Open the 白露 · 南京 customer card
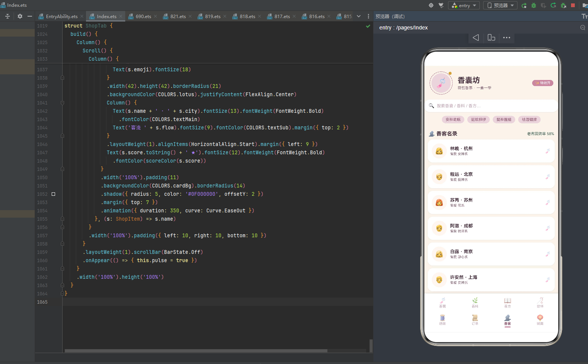This screenshot has height=364, width=588. coord(491,254)
